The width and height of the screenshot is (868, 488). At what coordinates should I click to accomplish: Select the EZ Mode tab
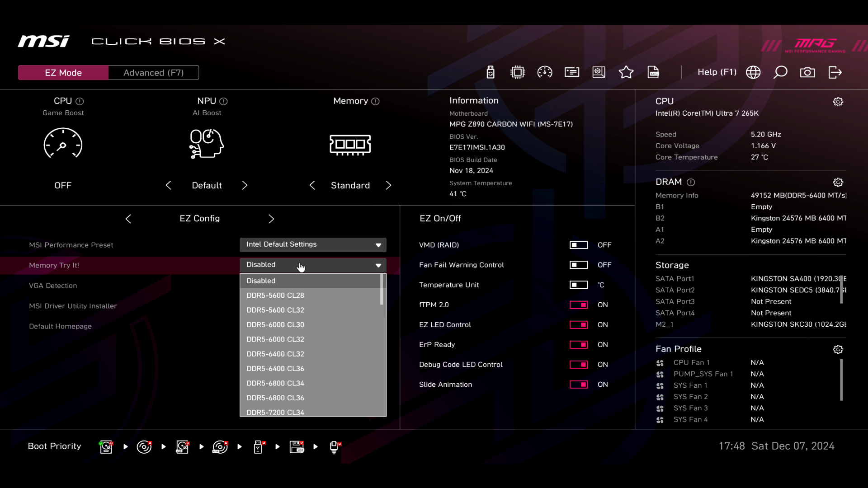tap(63, 73)
